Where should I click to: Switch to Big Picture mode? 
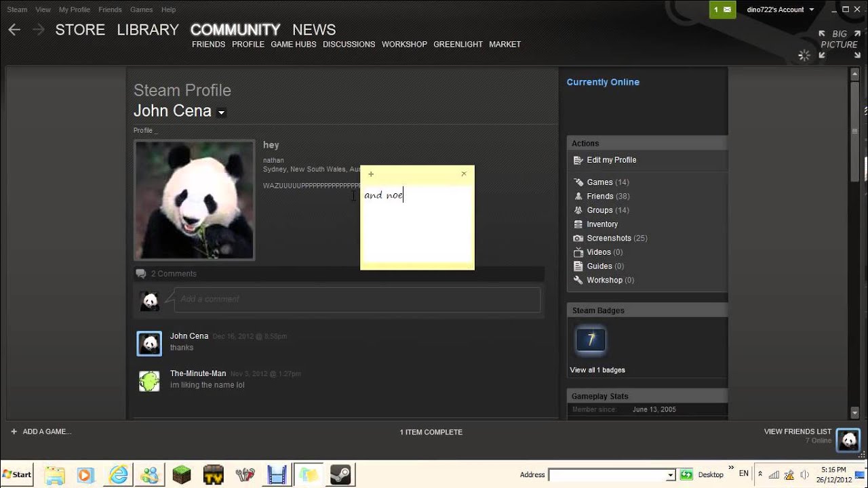tap(838, 44)
